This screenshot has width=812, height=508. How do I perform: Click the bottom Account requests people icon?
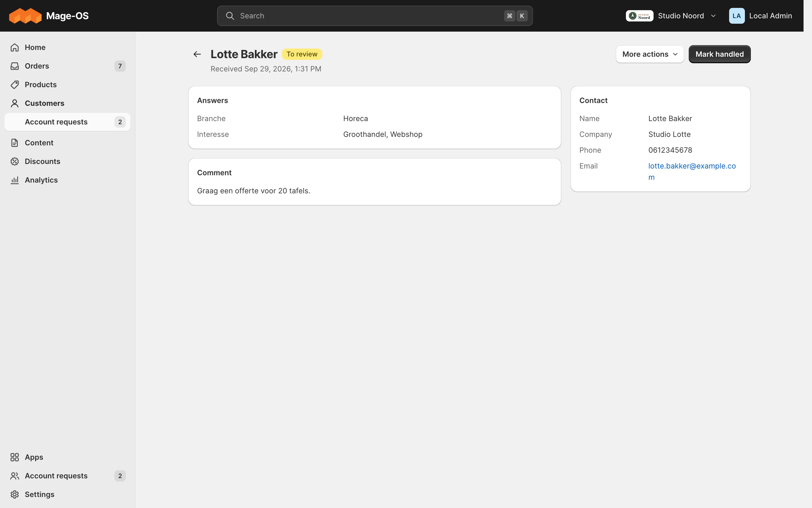14,476
